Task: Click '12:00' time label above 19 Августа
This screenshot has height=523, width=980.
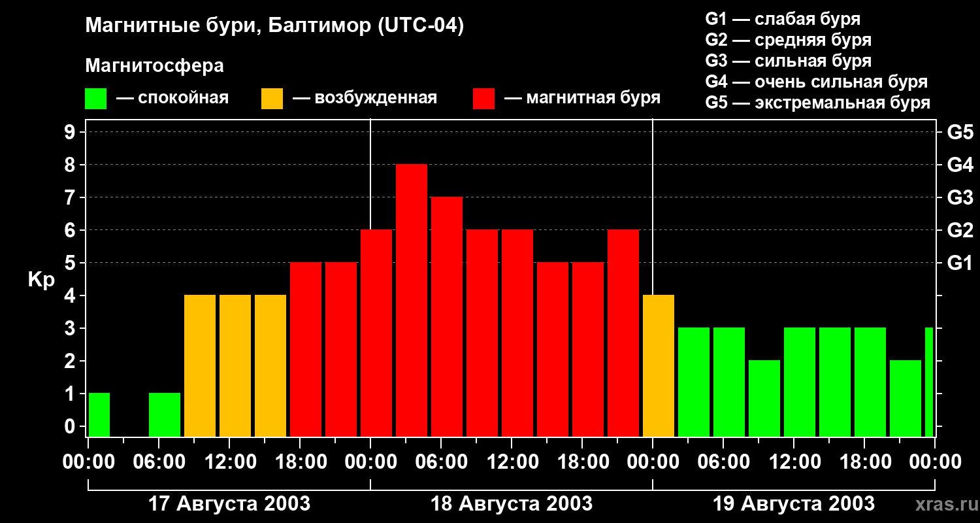Action: pyautogui.click(x=794, y=462)
